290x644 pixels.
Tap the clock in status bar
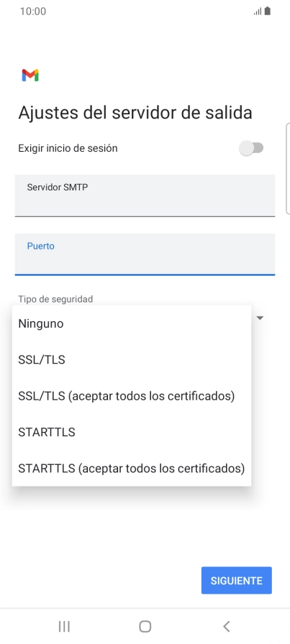coord(33,11)
